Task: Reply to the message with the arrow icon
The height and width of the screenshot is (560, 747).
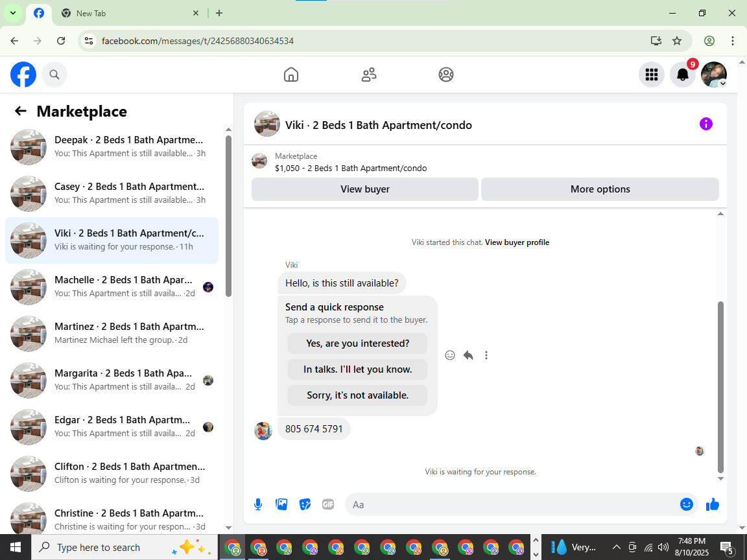Action: [x=468, y=355]
